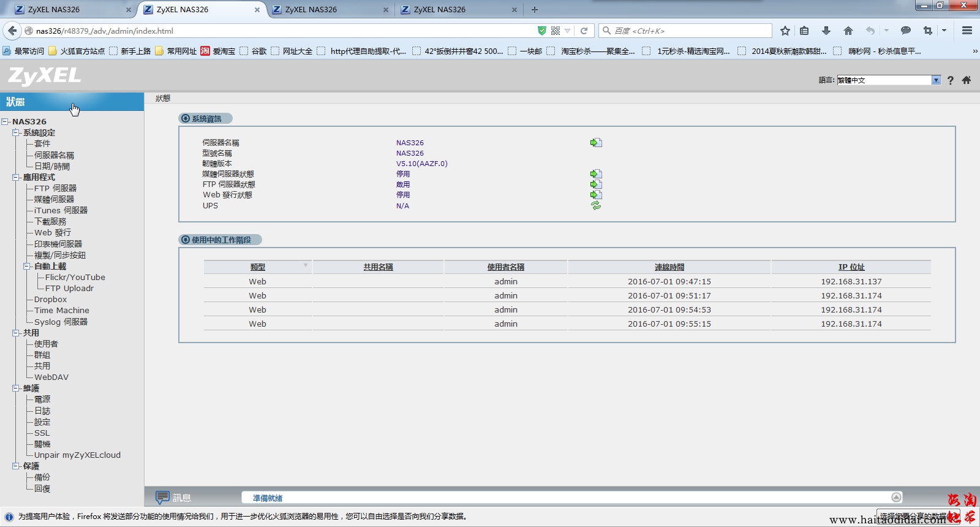Open FTP 伺服器 in the sidebar

coord(55,188)
